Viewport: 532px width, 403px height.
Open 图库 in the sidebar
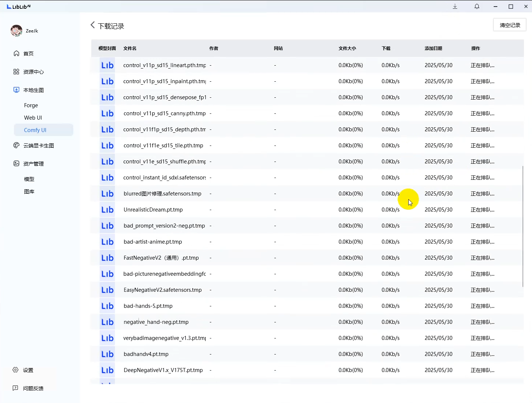coord(29,191)
